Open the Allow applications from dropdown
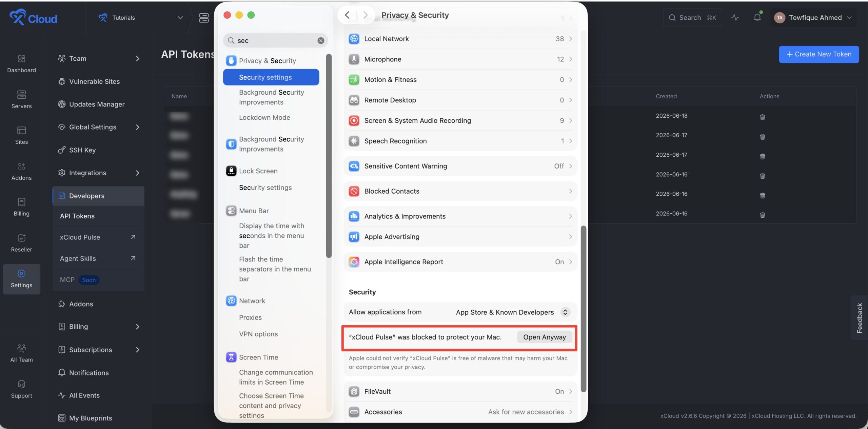The width and height of the screenshot is (868, 429). tap(512, 312)
